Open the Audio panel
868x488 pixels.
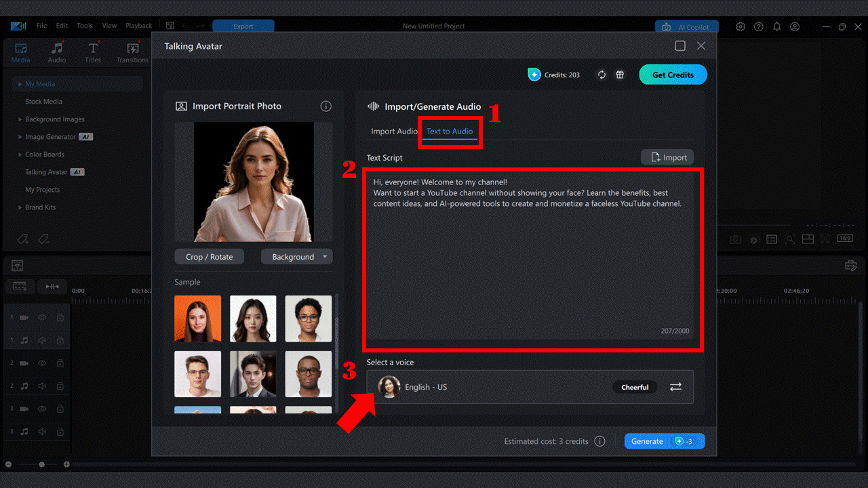(x=57, y=52)
